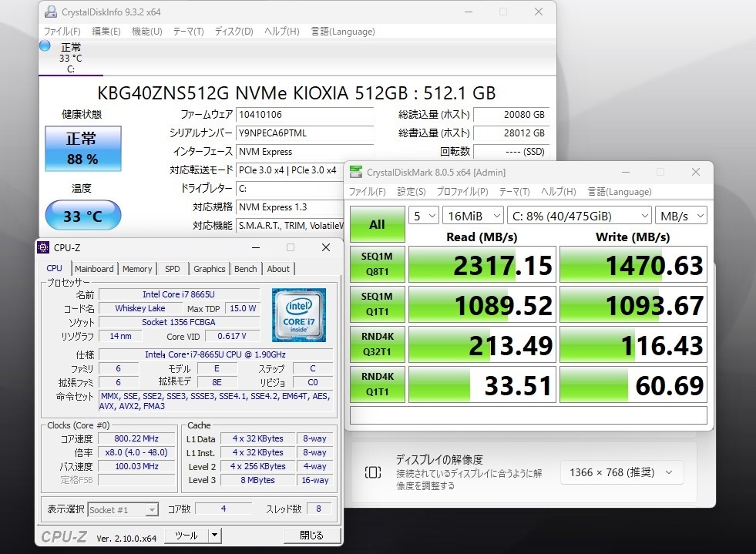The image size is (756, 554).
Task: Close the CPU-Z window
Action: tap(326, 247)
